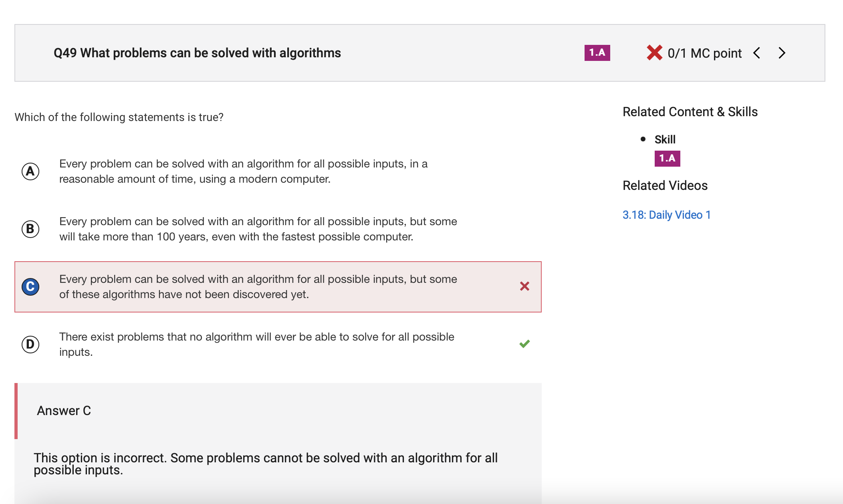Click the green checkmark beside option D
The width and height of the screenshot is (843, 504).
pos(524,344)
